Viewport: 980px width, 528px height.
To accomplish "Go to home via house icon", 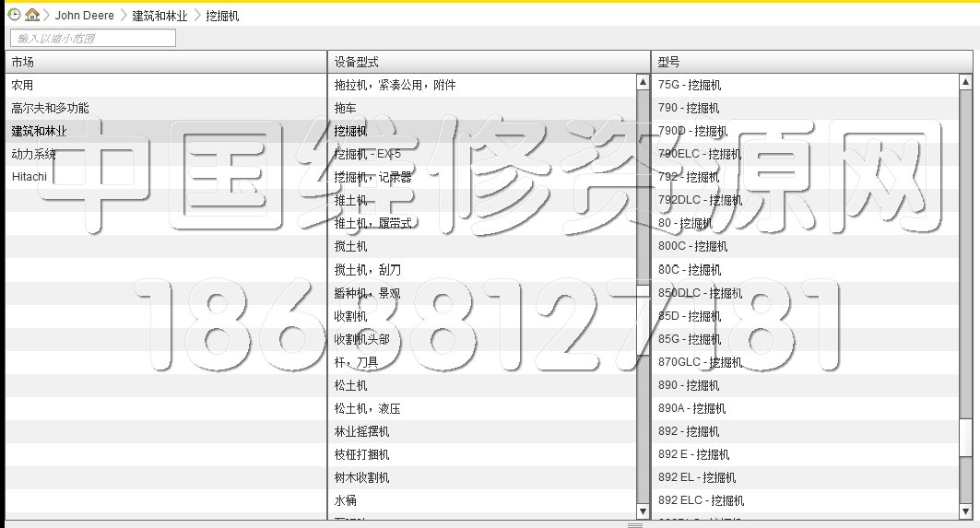I will click(32, 15).
